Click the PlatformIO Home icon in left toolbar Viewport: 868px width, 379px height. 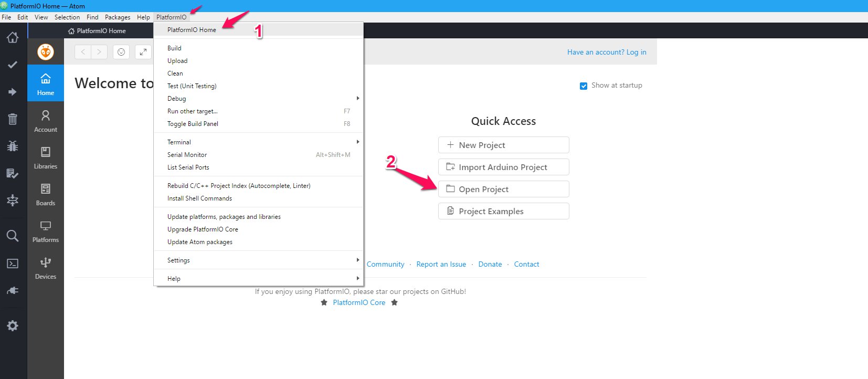pyautogui.click(x=13, y=38)
